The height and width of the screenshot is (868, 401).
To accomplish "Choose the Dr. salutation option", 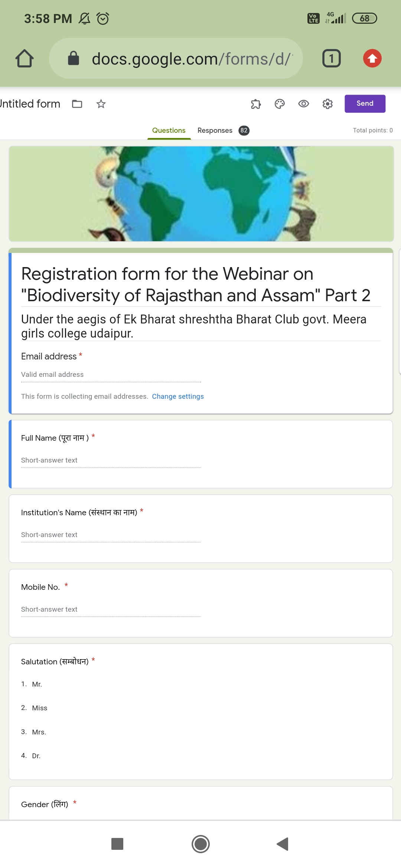I will coord(36,756).
